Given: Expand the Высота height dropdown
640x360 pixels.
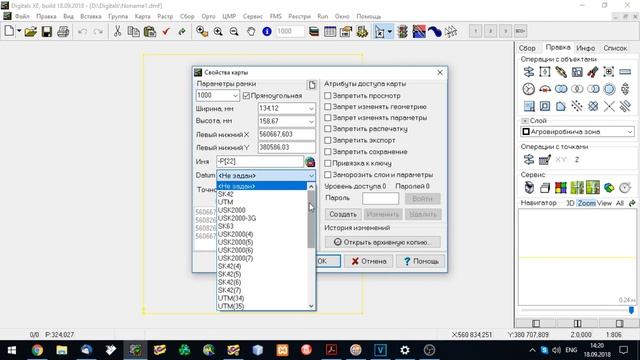Looking at the screenshot, I should pos(311,122).
